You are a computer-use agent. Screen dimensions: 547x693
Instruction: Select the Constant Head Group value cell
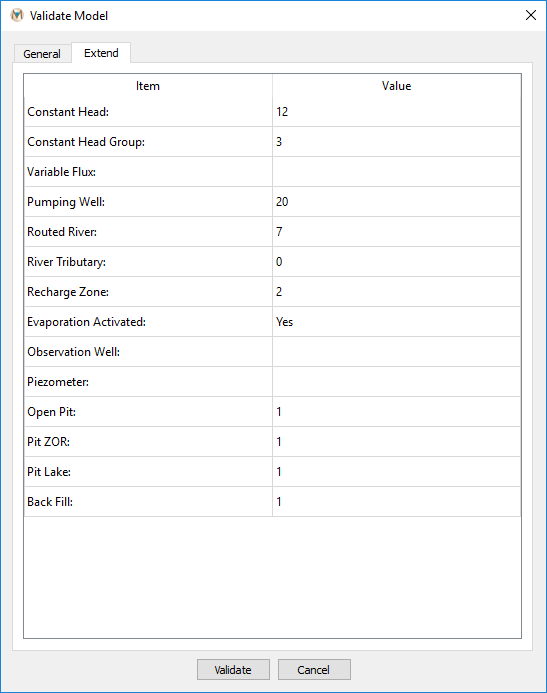point(397,142)
